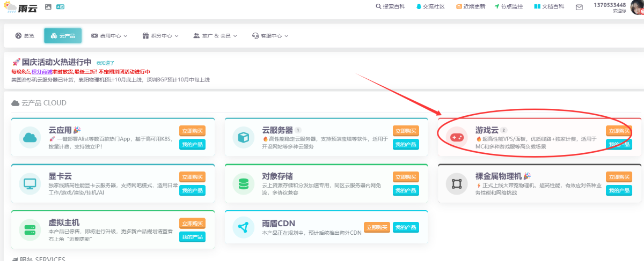Click the language switch icon in header

pyautogui.click(x=60, y=7)
